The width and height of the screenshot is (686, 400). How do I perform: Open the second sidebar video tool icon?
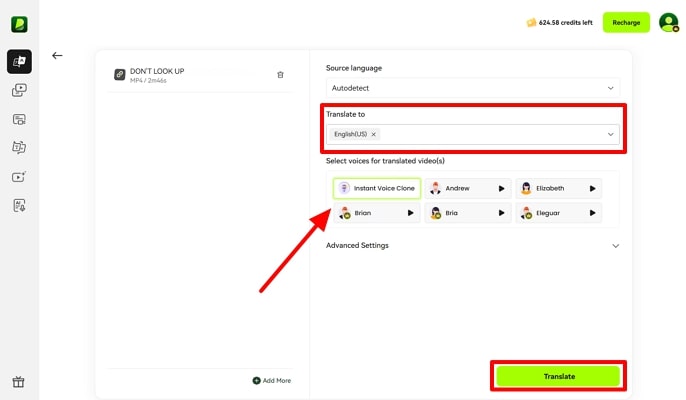pyautogui.click(x=19, y=90)
